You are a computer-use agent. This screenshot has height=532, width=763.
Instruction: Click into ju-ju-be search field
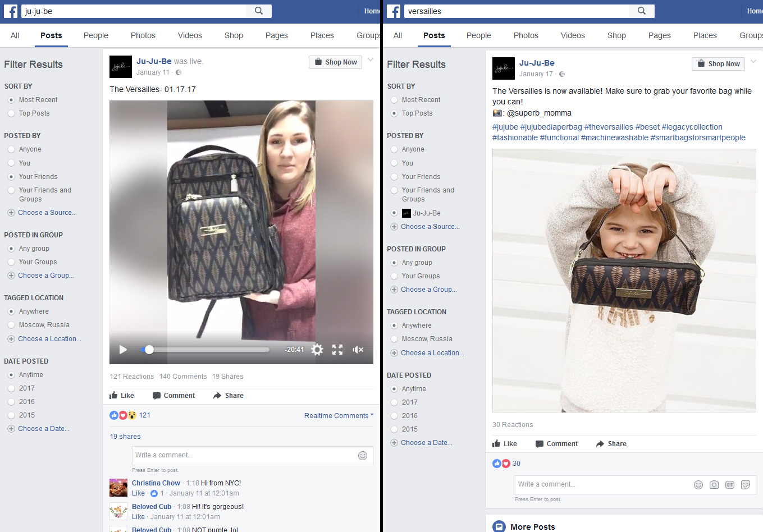point(134,11)
